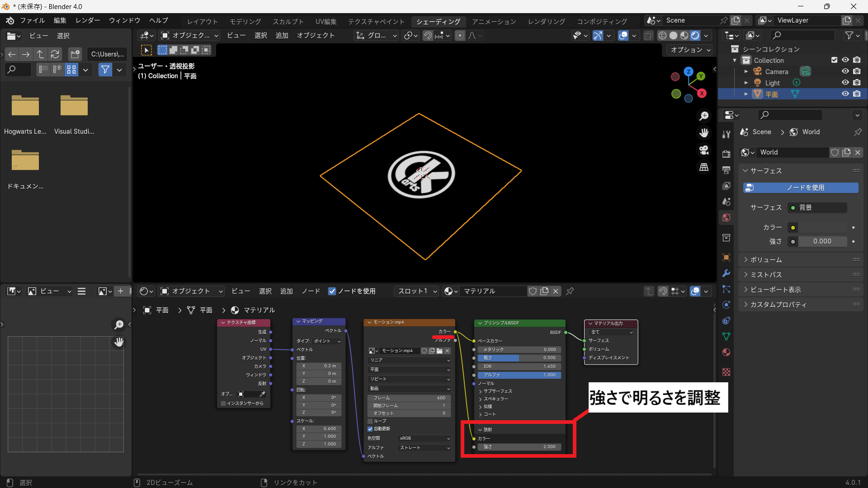The width and height of the screenshot is (868, 488).
Task: Click the オプション button in viewport header
Action: (690, 50)
